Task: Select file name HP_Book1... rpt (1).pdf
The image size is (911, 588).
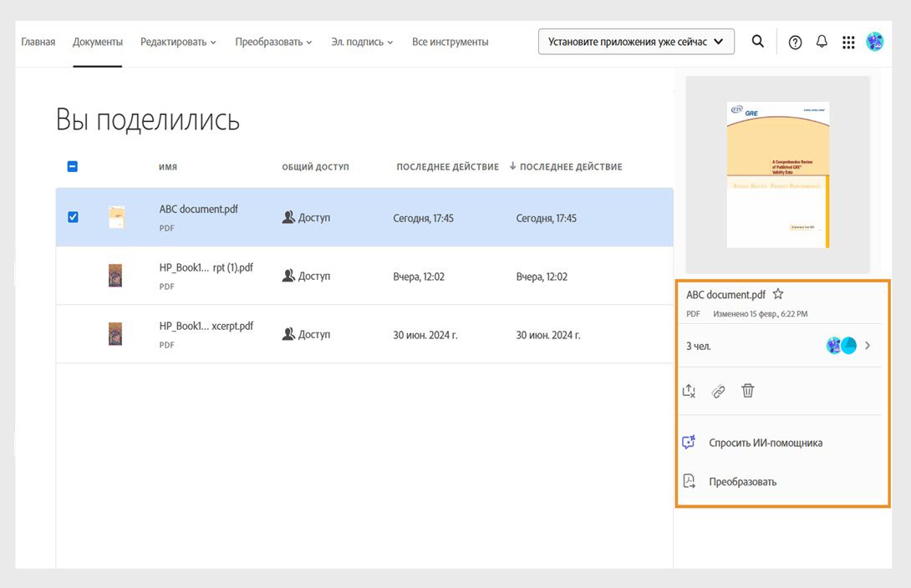Action: tap(206, 267)
